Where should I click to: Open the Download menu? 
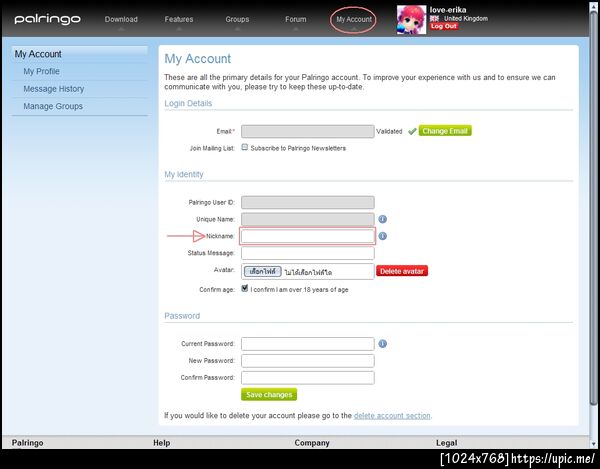(121, 19)
